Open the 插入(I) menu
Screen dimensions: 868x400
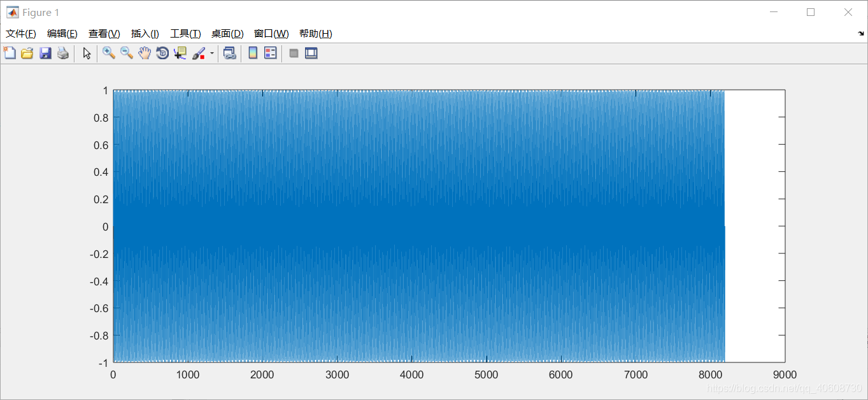coord(145,34)
